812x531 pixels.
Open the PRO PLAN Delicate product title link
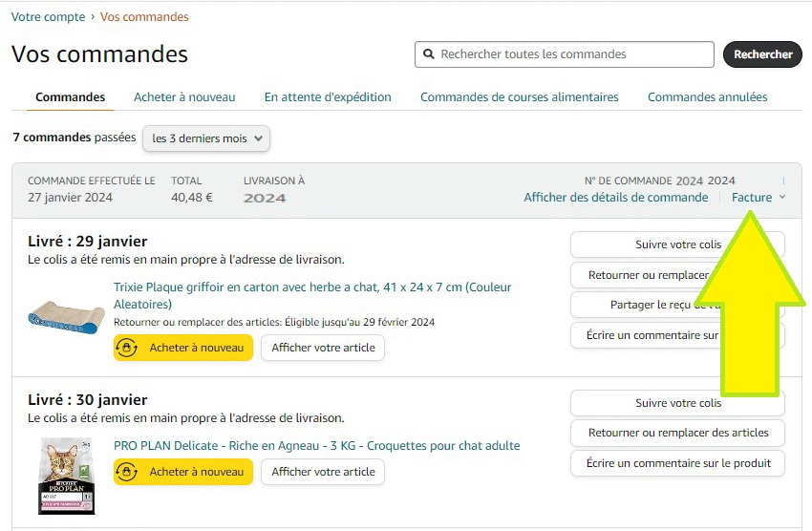pos(316,446)
